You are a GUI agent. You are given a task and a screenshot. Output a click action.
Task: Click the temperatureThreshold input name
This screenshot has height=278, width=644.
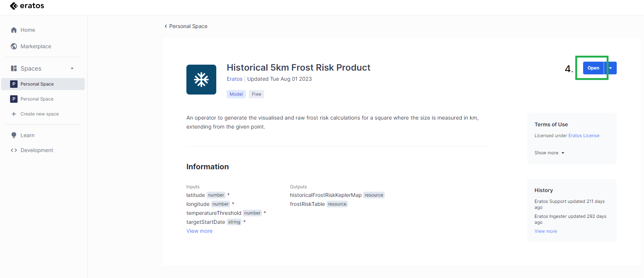214,213
